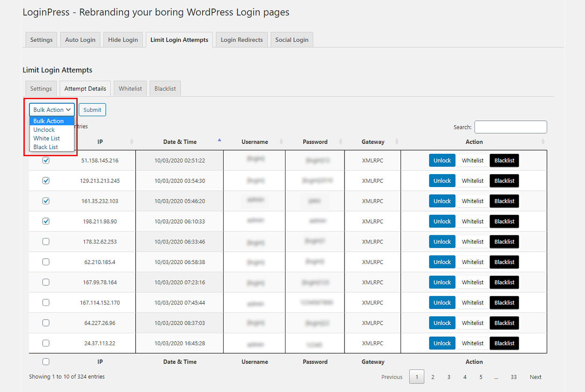Switch to the Social Login tab
Image resolution: width=585 pixels, height=392 pixels.
[x=292, y=40]
